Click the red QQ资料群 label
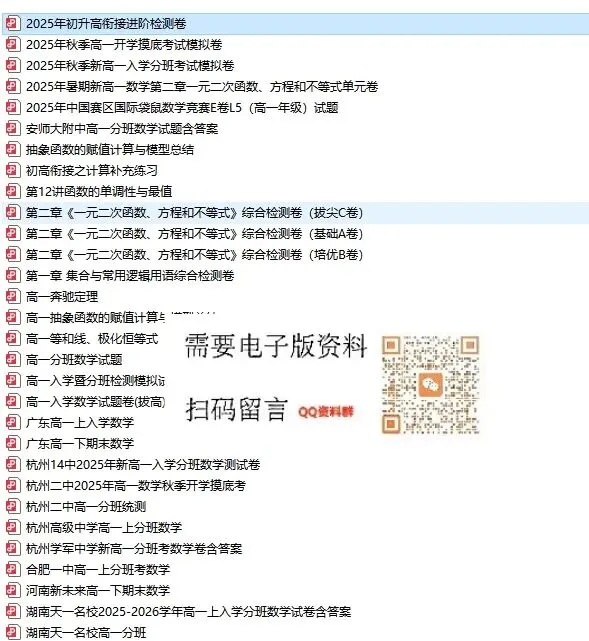The width and height of the screenshot is (589, 641). pos(326,411)
